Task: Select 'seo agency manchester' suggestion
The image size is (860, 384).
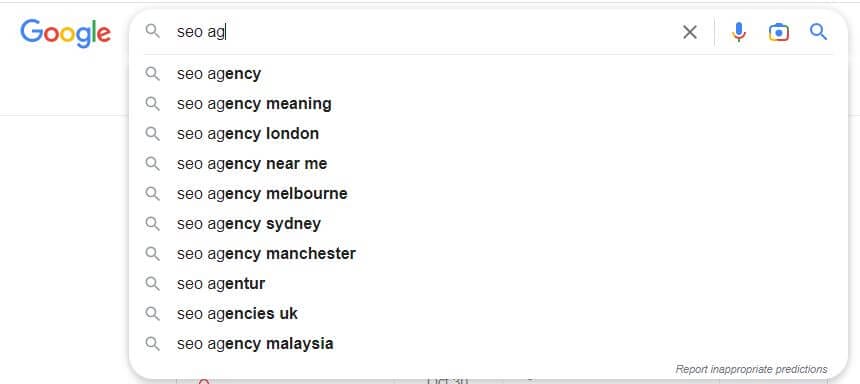Action: (488, 253)
